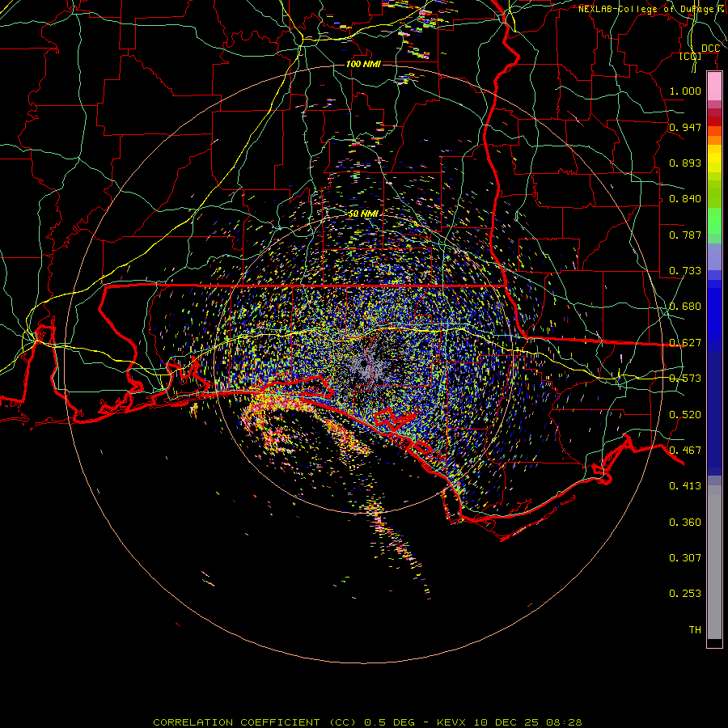Select the 0.360 scale value
Image resolution: width=728 pixels, height=728 pixels.
[x=685, y=523]
